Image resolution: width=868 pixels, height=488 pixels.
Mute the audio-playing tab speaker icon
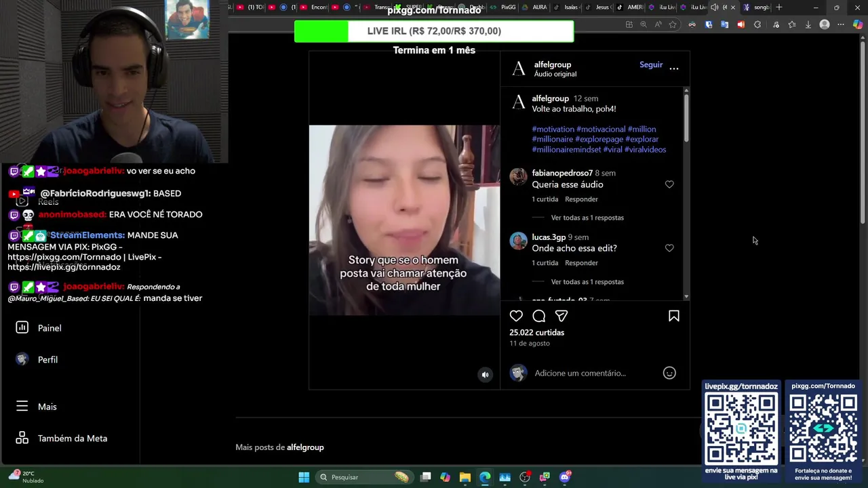point(714,7)
